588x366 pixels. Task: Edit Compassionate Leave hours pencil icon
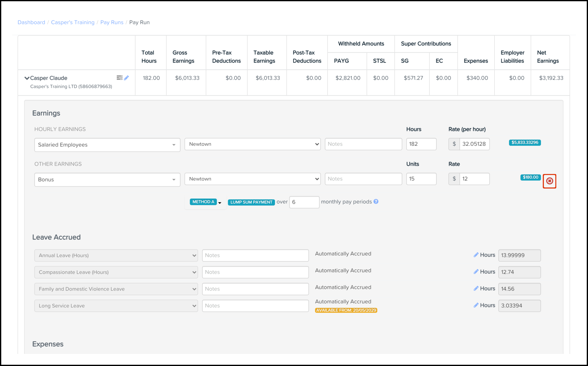pyautogui.click(x=476, y=272)
